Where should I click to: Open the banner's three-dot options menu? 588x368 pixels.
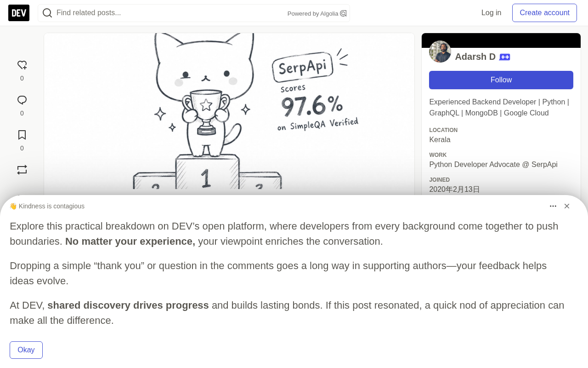[x=553, y=206]
